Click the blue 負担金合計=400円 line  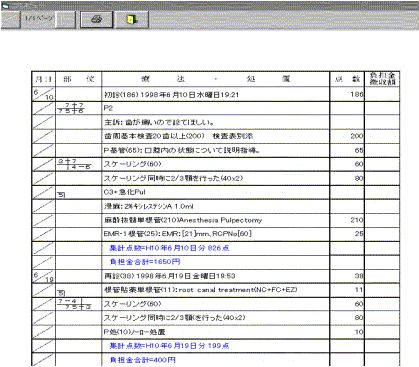point(143,360)
